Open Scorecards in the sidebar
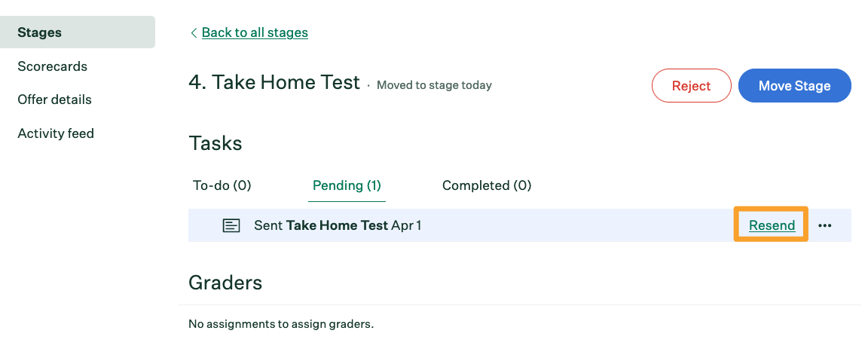 53,66
